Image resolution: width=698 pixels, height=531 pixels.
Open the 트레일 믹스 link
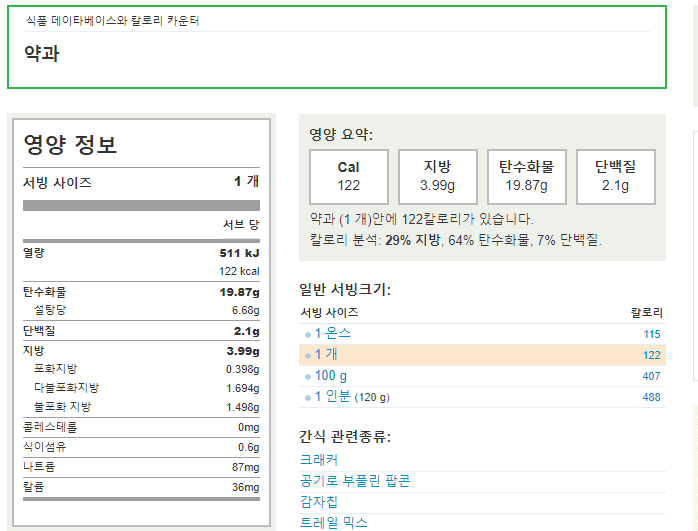pos(334,523)
